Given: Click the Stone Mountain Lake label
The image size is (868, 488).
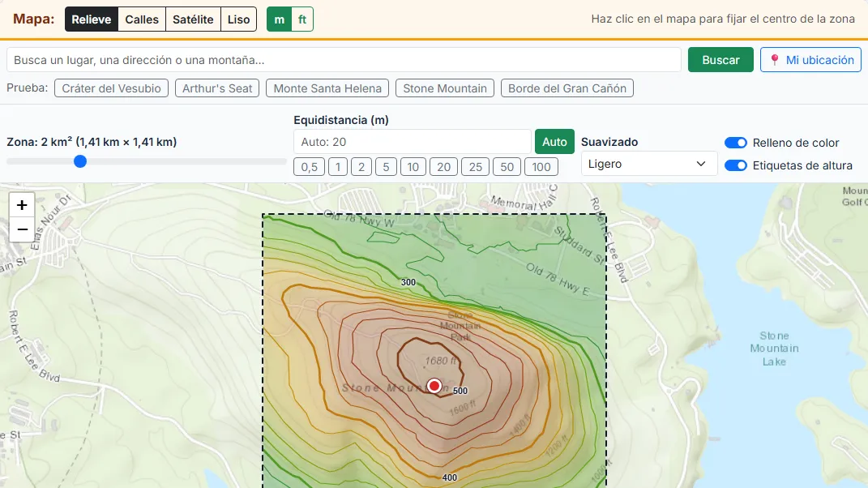Looking at the screenshot, I should (774, 349).
